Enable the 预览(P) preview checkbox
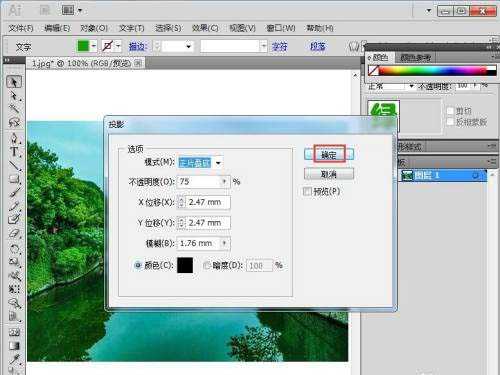500x375 pixels. point(307,191)
